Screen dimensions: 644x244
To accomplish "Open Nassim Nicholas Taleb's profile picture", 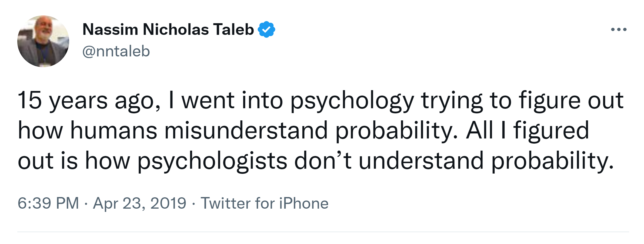I will [x=43, y=41].
